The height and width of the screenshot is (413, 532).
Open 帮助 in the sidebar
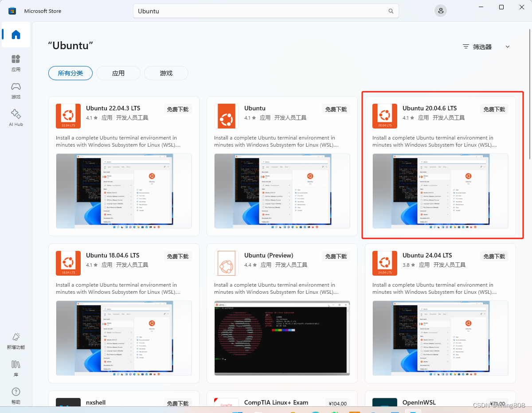pyautogui.click(x=16, y=396)
